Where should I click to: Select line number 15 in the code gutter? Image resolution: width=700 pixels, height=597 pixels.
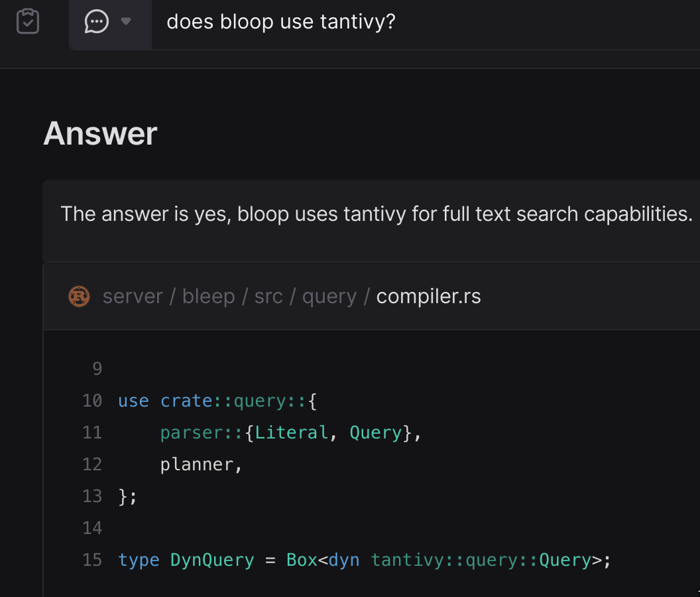pyautogui.click(x=92, y=560)
